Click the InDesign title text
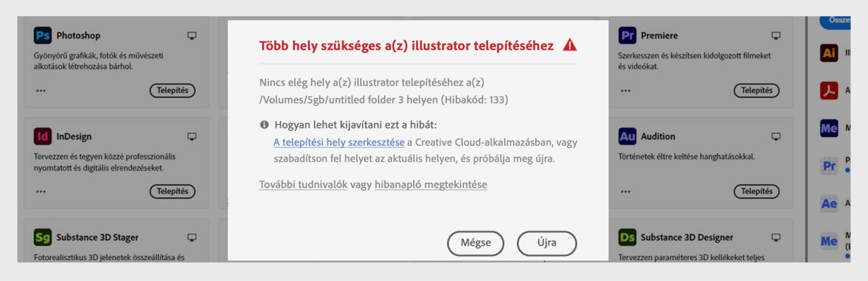 click(74, 136)
